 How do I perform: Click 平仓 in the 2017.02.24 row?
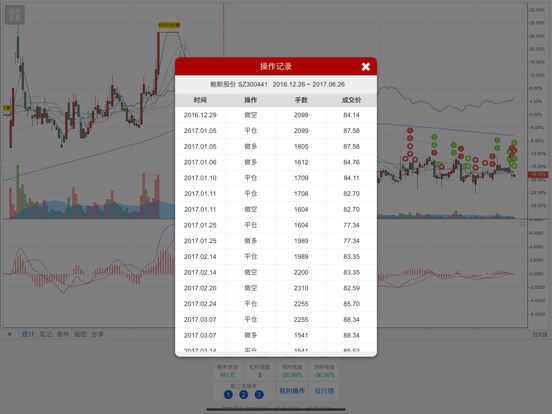251,304
